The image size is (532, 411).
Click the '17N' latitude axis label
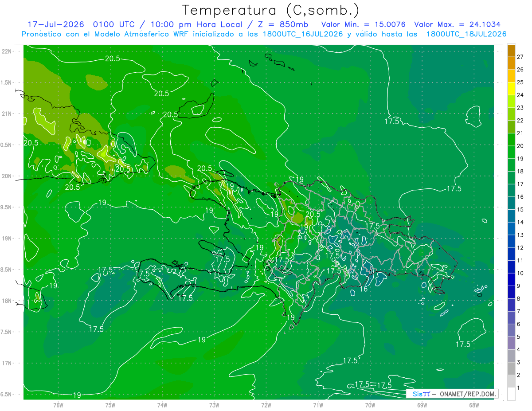click(x=8, y=363)
